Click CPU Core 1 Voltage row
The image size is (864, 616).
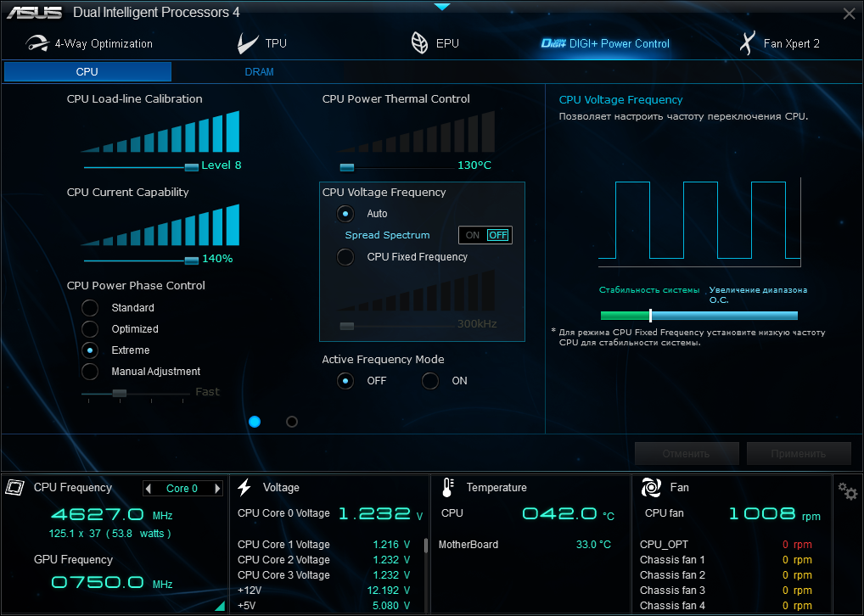324,545
